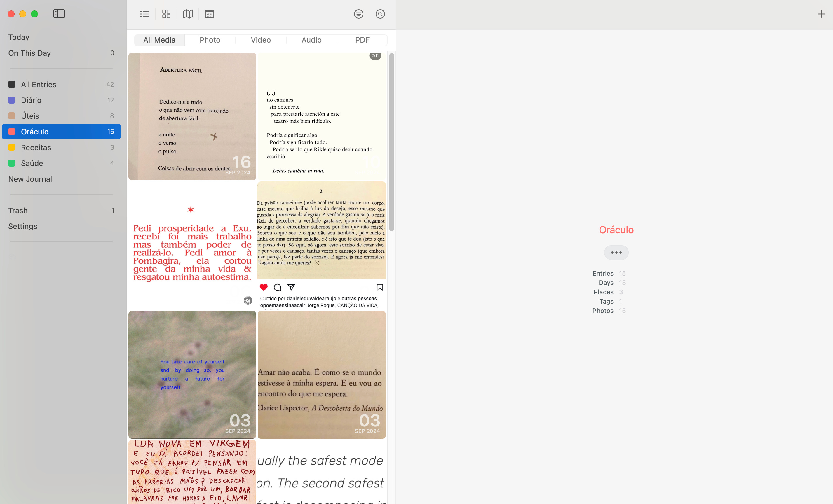Click the Places 3 statistic

click(x=608, y=292)
